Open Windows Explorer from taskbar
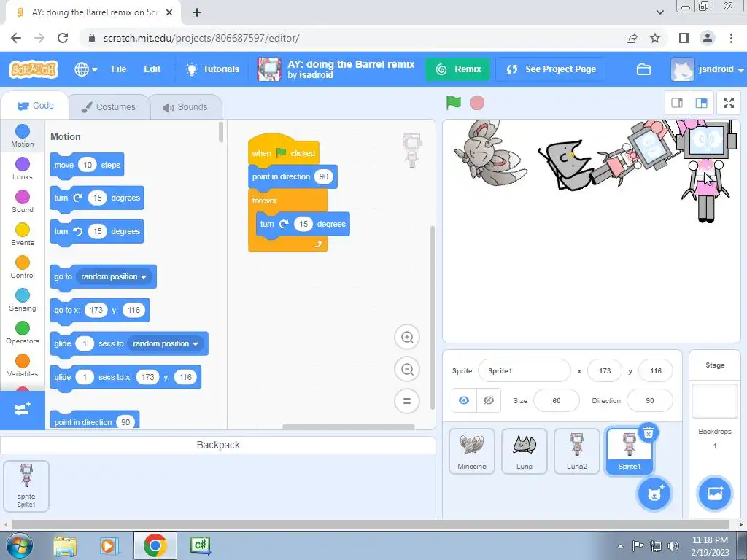 65,546
